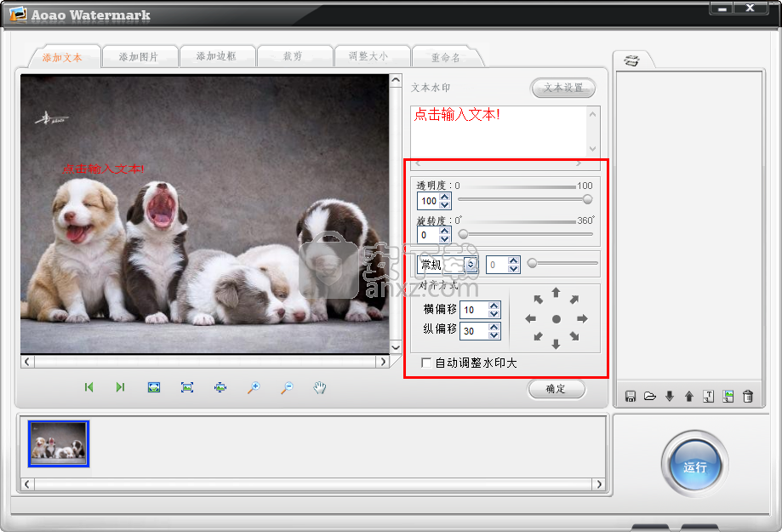Click the round 运行 button

point(694,465)
